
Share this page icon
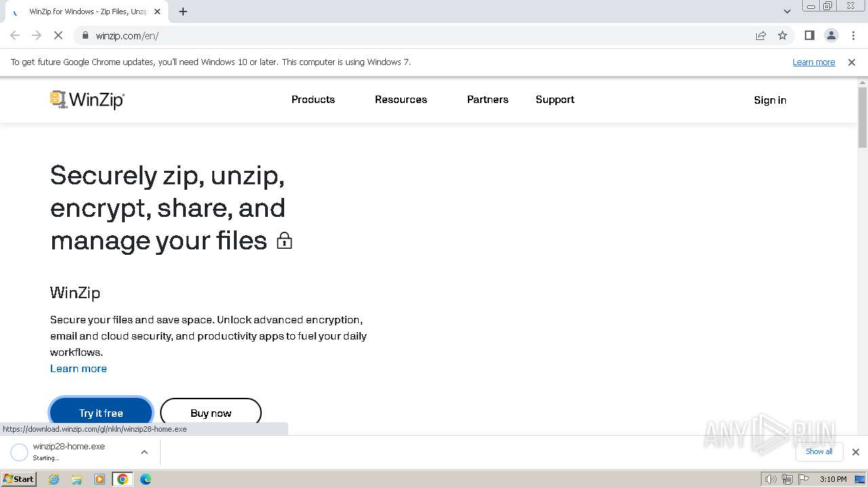[x=761, y=35]
